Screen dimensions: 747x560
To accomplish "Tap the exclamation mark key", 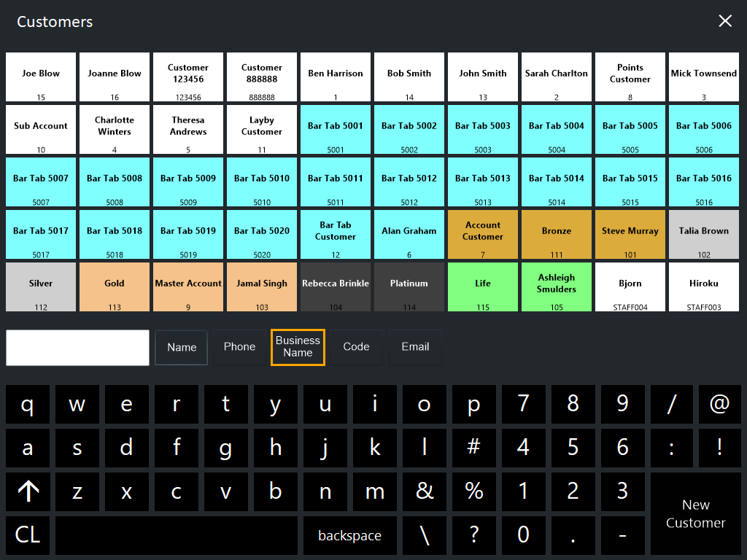I will coord(719,448).
